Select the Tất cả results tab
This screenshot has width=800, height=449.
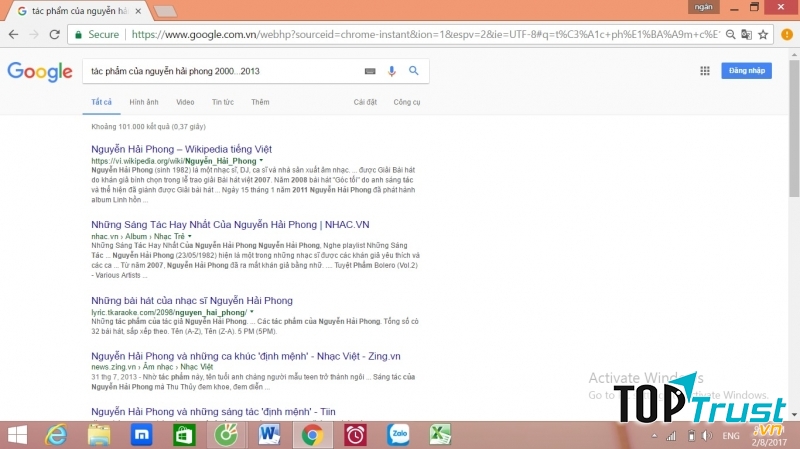[102, 102]
